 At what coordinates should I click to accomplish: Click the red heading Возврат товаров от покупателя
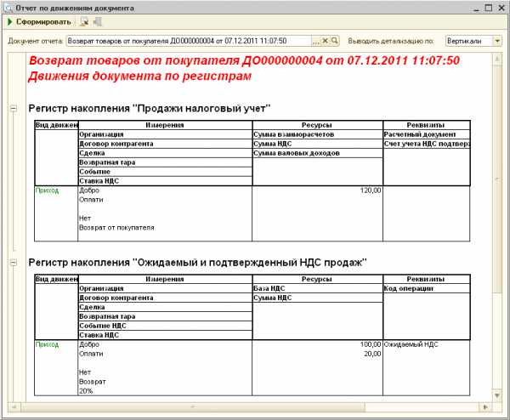tap(244, 60)
